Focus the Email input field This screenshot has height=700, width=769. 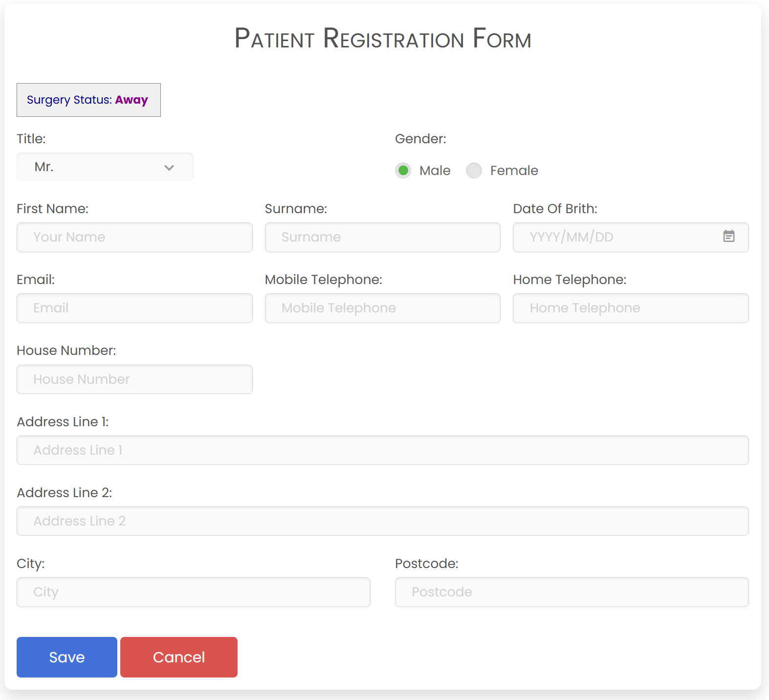[x=134, y=308]
